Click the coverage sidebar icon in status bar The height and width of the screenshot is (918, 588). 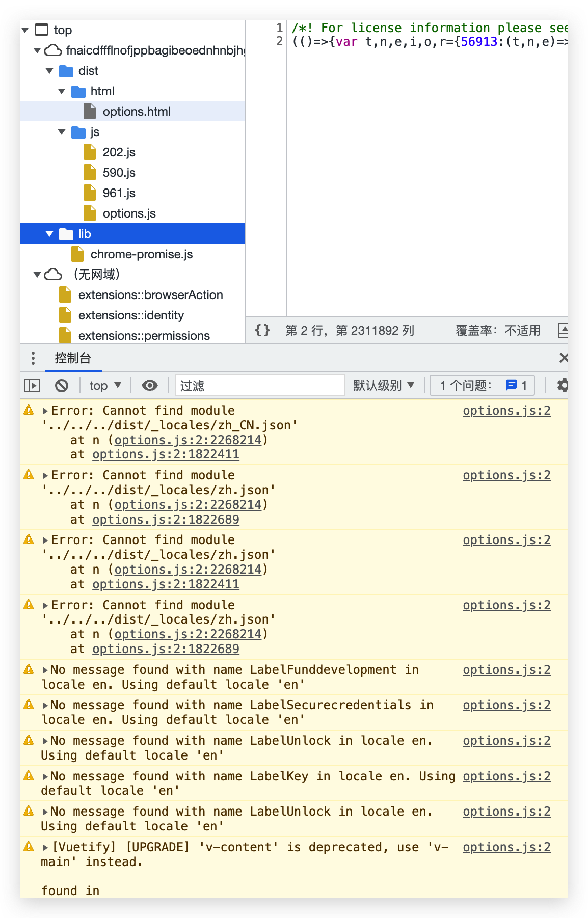click(x=563, y=331)
